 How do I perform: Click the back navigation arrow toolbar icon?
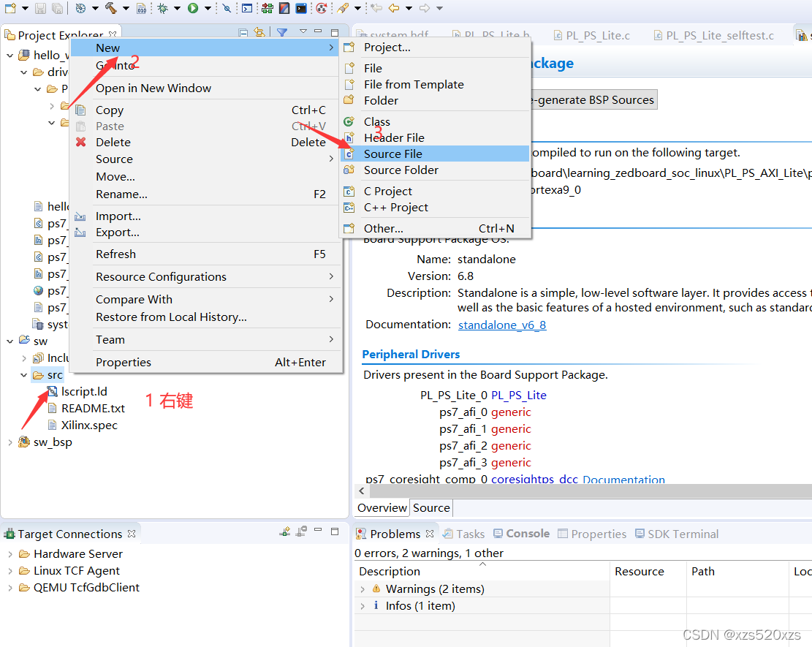click(394, 8)
